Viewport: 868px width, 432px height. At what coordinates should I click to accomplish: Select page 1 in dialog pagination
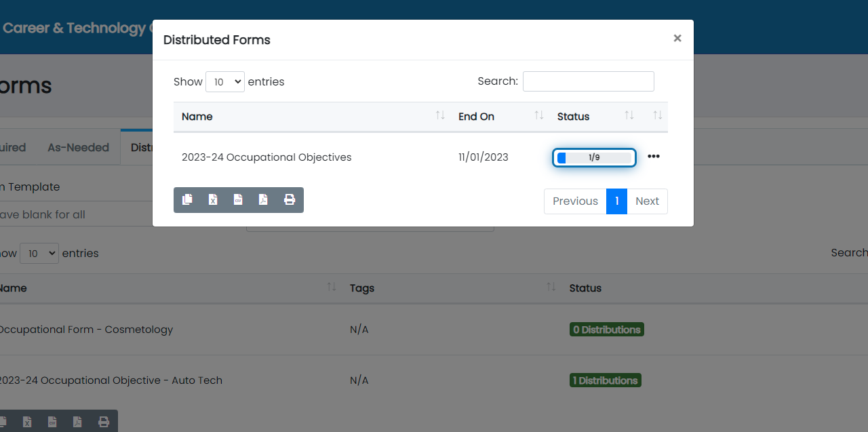coord(616,201)
